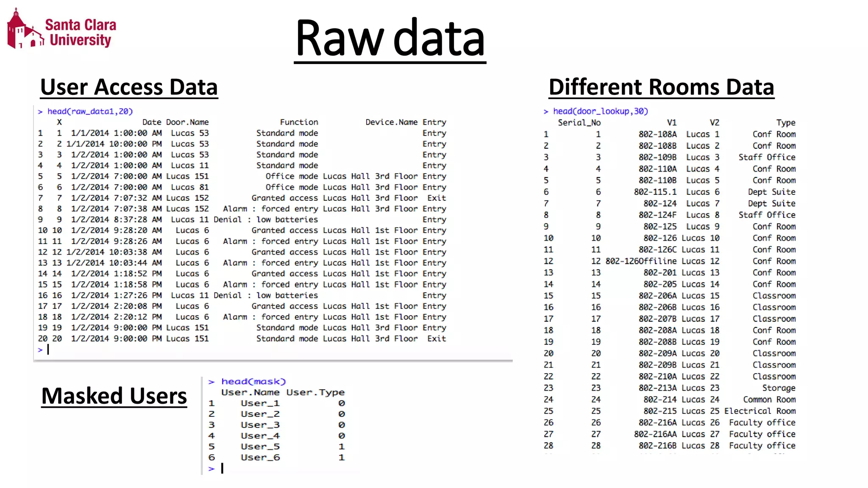Click the 'head(raw_data1,20)' command line
Viewport: 868px width, 488px height.
[86, 111]
